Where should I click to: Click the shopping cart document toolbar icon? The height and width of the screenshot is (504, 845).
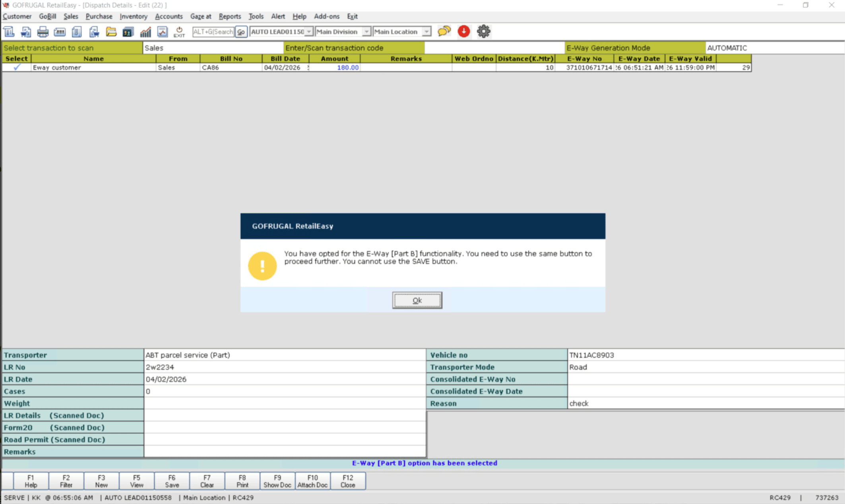[x=26, y=32]
